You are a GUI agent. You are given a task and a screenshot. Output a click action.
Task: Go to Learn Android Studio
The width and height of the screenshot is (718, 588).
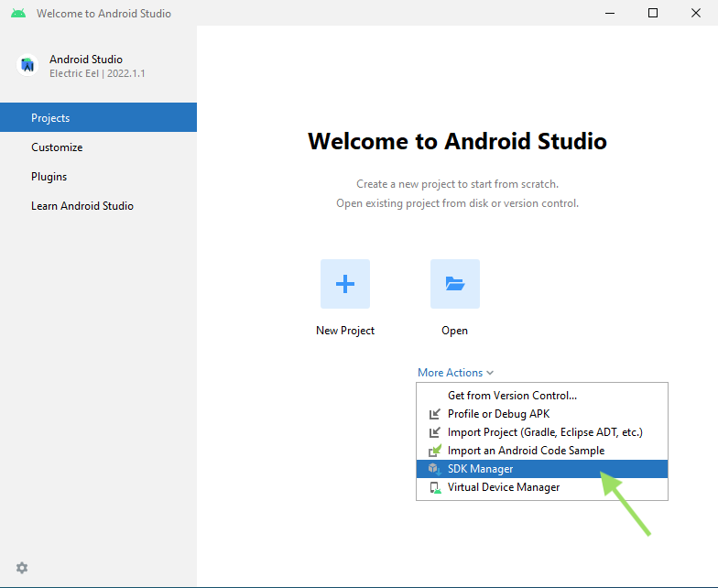tap(99, 205)
